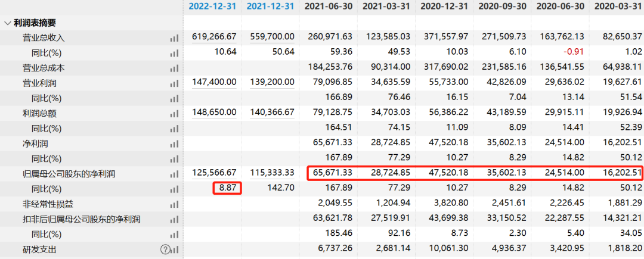
Task: Click the red -0.91 value cell
Action: (573, 52)
